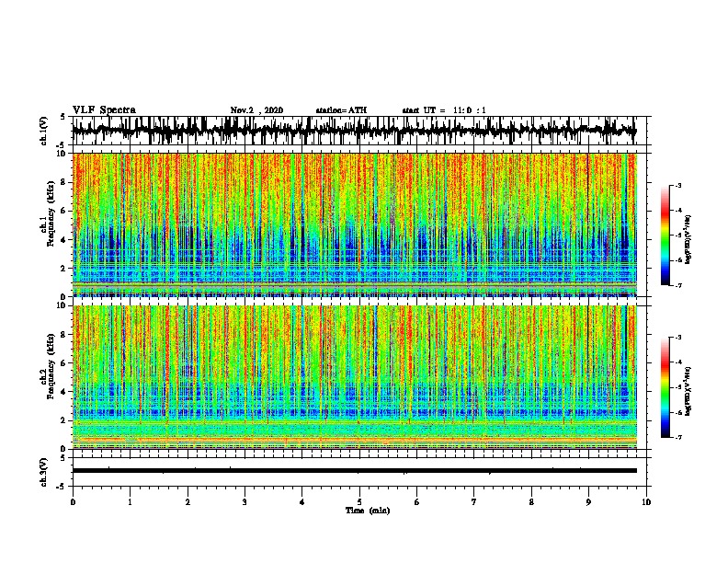This screenshot has height=563, width=728.
Task: Click time axis tick label "7"
Action: tap(474, 502)
